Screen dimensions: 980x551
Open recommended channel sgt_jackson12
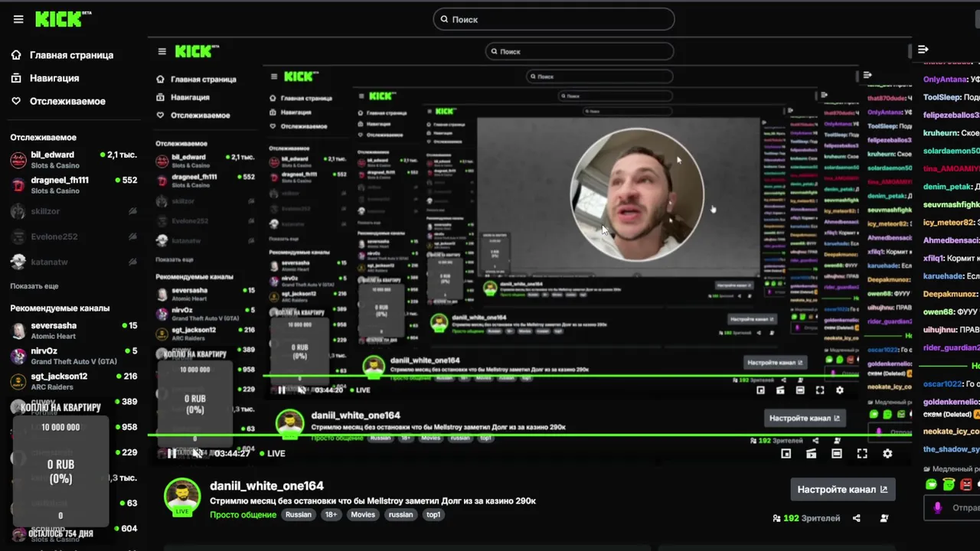(73, 381)
